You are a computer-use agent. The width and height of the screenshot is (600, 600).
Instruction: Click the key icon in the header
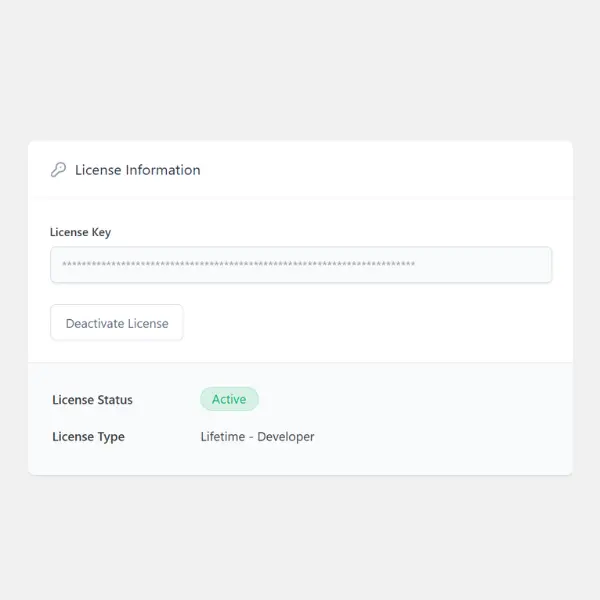(58, 170)
